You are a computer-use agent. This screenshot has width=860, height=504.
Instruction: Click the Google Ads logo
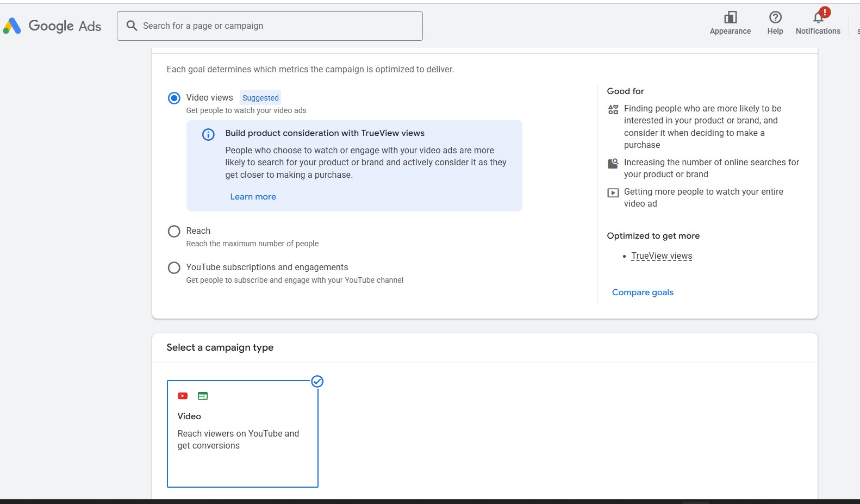(x=52, y=26)
